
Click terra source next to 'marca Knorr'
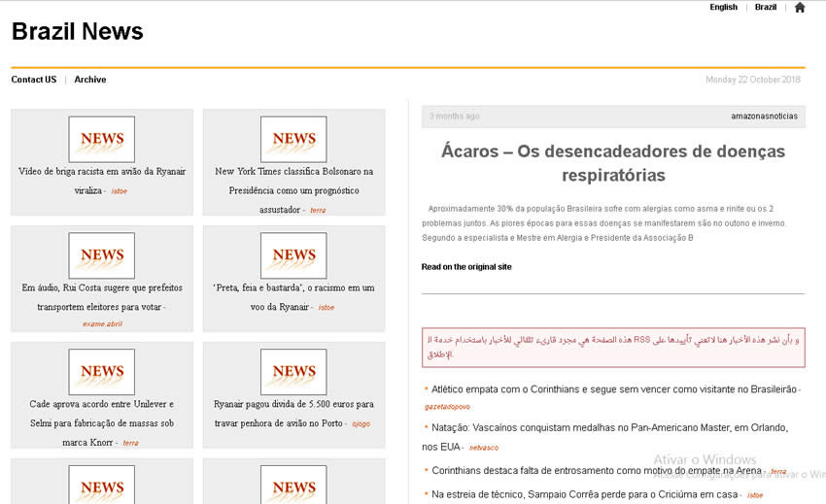coord(130,443)
